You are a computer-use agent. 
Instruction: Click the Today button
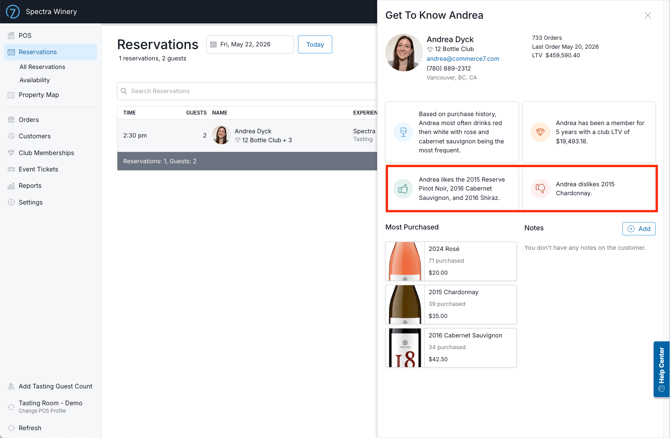click(315, 44)
